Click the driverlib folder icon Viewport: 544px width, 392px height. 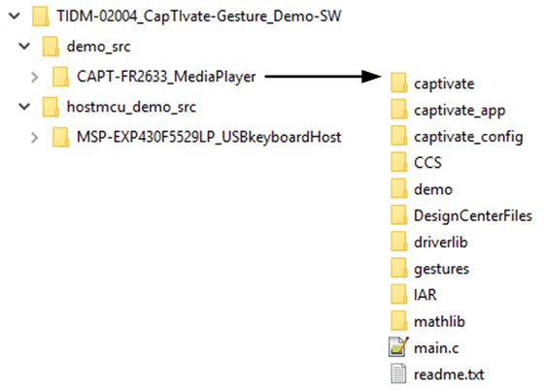coord(399,241)
